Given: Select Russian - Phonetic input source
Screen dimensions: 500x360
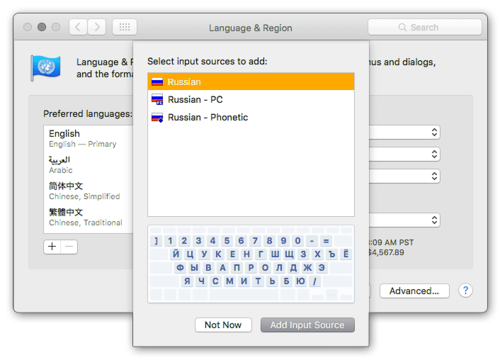Looking at the screenshot, I should [251, 117].
